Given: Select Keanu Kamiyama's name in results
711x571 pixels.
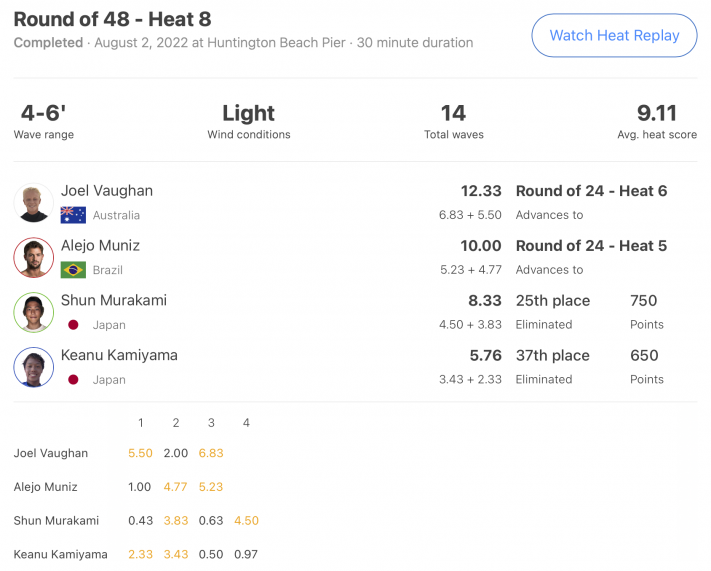Looking at the screenshot, I should point(119,355).
